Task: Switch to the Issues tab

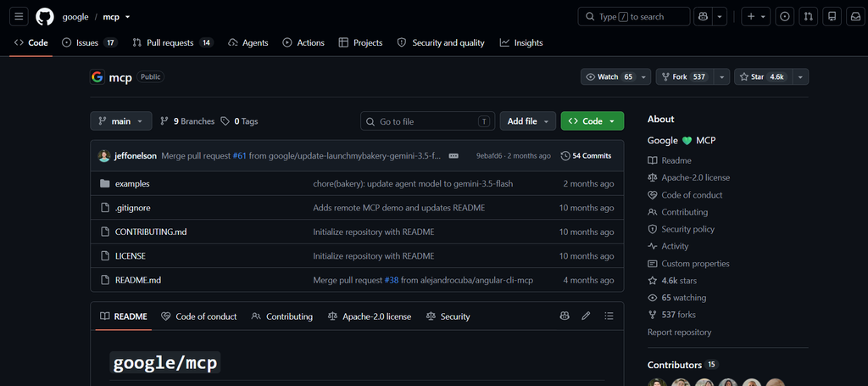Action: 89,42
